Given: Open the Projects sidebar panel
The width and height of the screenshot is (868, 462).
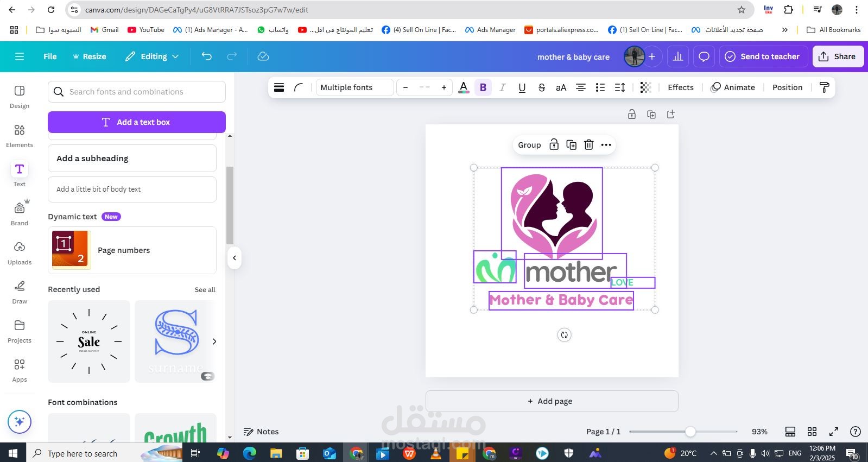Looking at the screenshot, I should click(x=20, y=331).
